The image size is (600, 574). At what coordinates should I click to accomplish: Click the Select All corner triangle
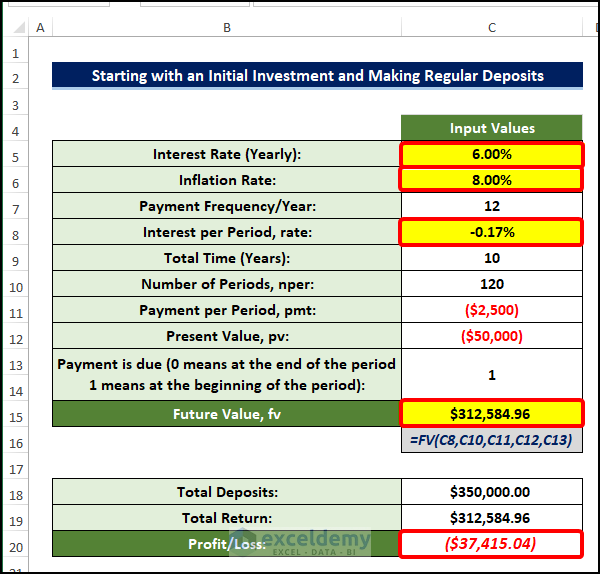point(18,28)
